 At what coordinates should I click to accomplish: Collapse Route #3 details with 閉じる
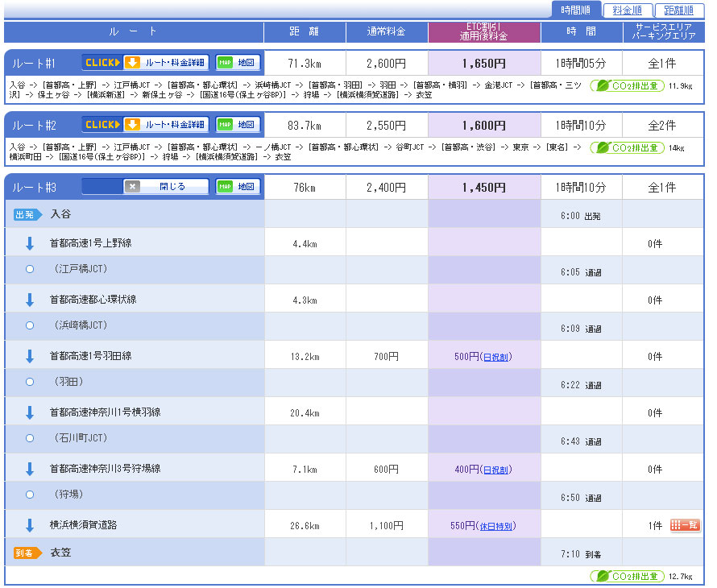[165, 187]
